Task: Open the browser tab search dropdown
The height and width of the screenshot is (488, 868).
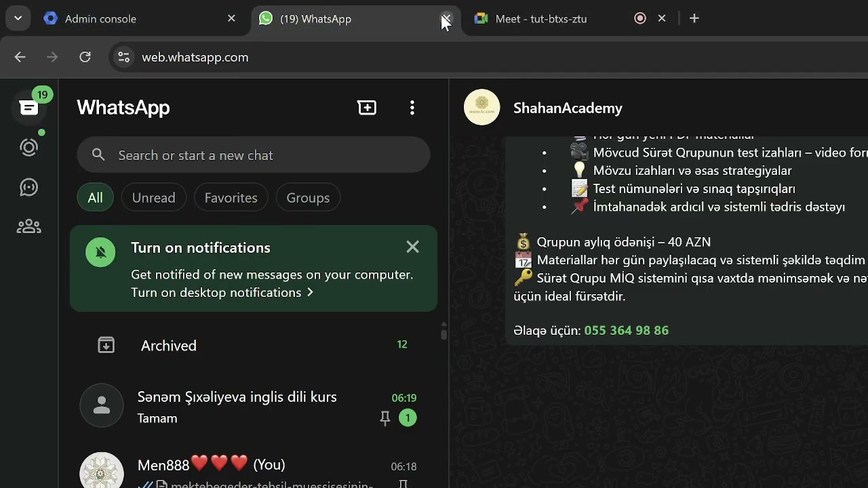Action: click(x=18, y=18)
